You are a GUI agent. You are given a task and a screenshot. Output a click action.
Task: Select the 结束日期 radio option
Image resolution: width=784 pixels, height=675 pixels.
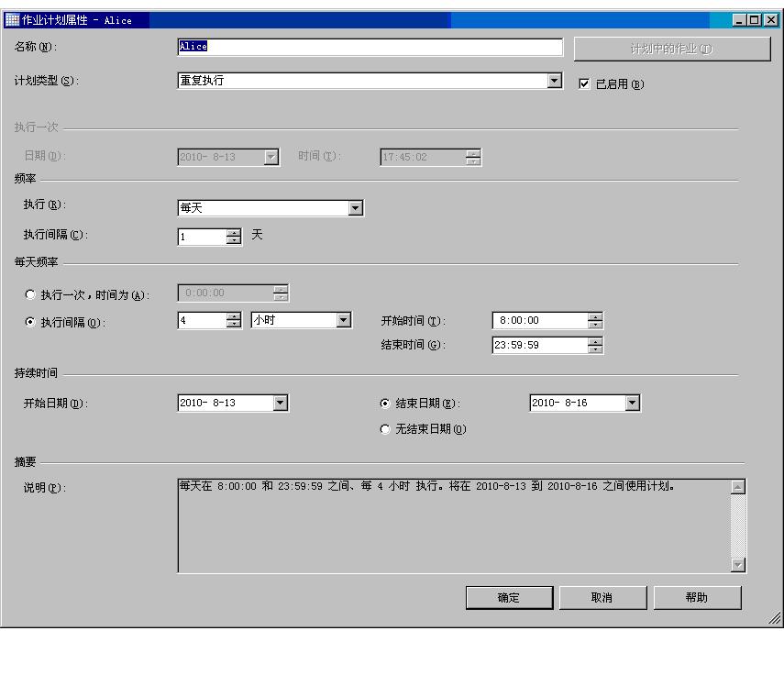(x=385, y=404)
